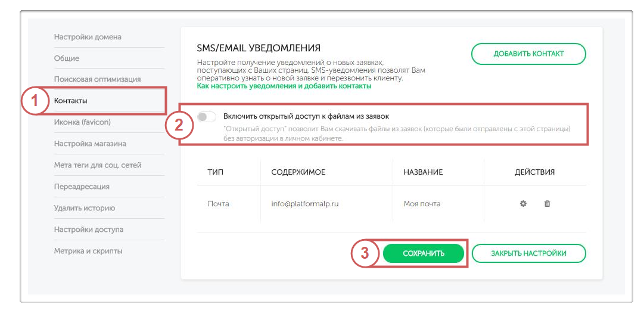Click the Действия column header
Image resolution: width=644 pixels, height=313 pixels.
pyautogui.click(x=534, y=172)
